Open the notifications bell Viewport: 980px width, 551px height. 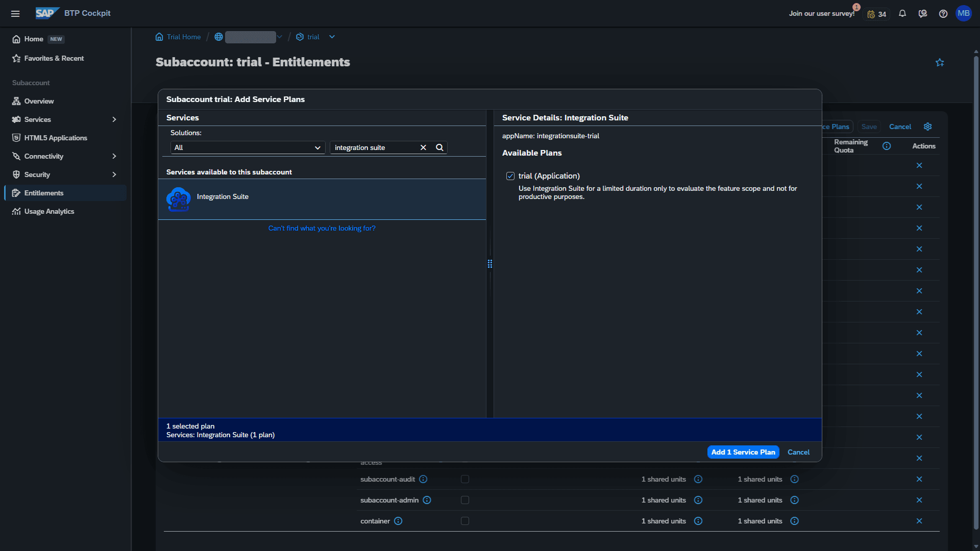coord(902,14)
